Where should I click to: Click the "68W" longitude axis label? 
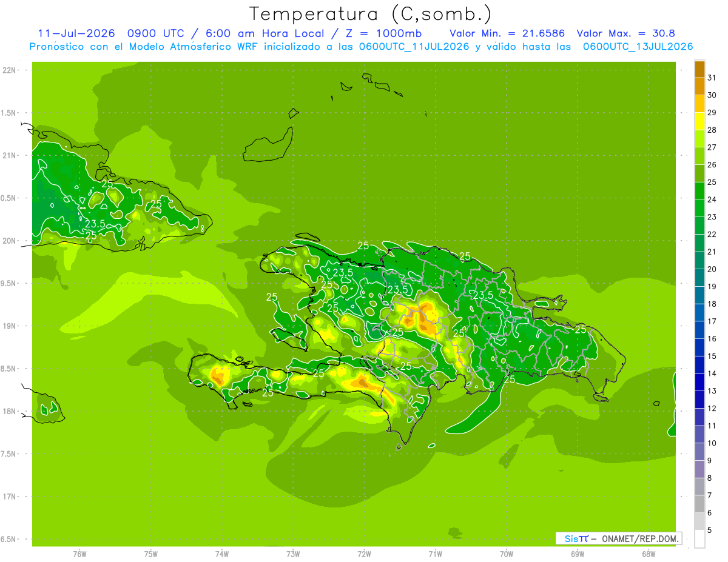[649, 554]
